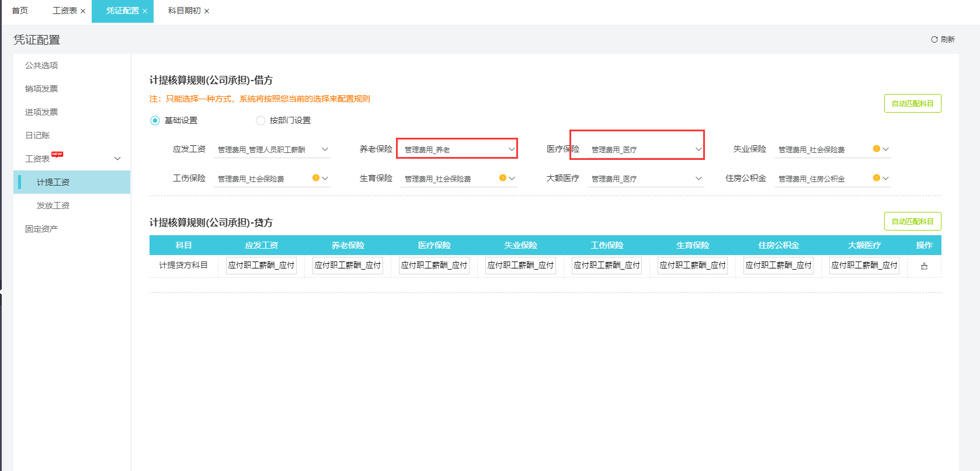Click 自动匹配科目 in the 借方 section

pos(912,103)
